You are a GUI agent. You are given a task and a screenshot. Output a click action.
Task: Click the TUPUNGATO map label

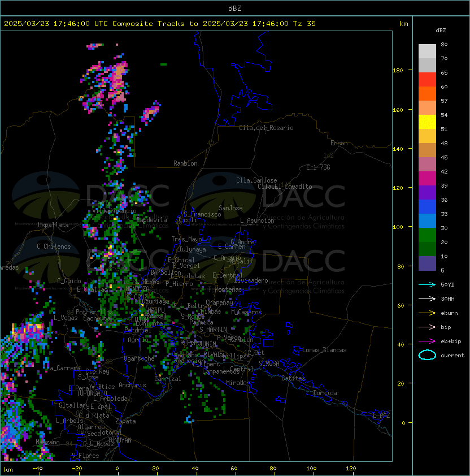(x=92, y=393)
